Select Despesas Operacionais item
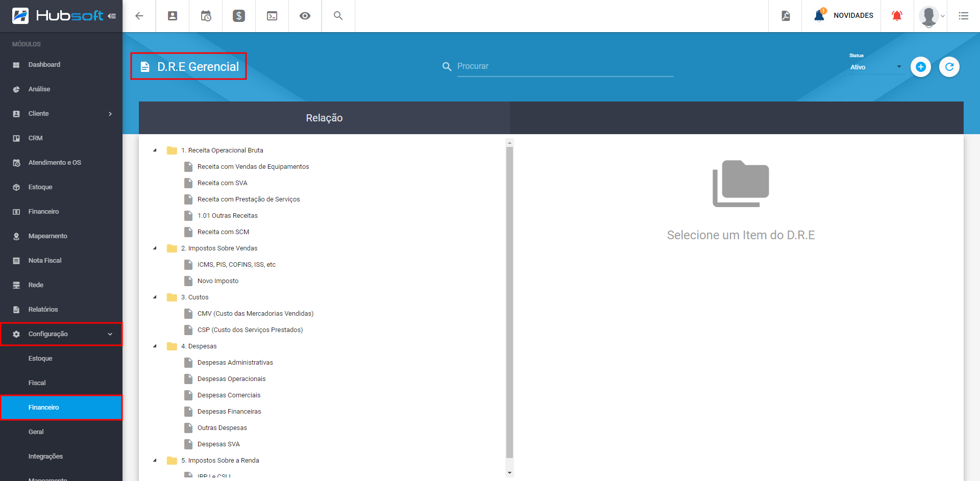The image size is (980, 481). [x=231, y=379]
